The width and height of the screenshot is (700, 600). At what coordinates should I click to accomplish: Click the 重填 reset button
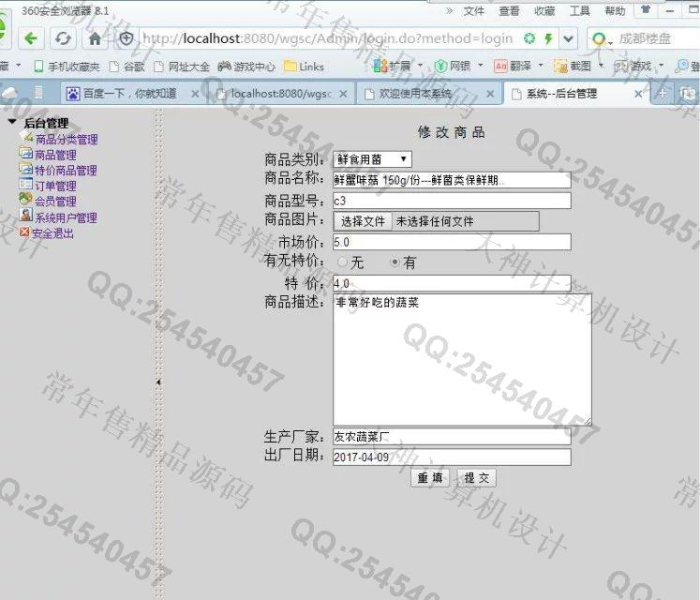431,478
